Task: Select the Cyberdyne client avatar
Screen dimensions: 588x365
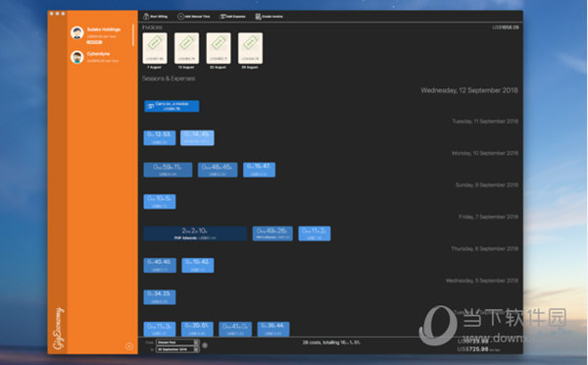Action: tap(77, 57)
